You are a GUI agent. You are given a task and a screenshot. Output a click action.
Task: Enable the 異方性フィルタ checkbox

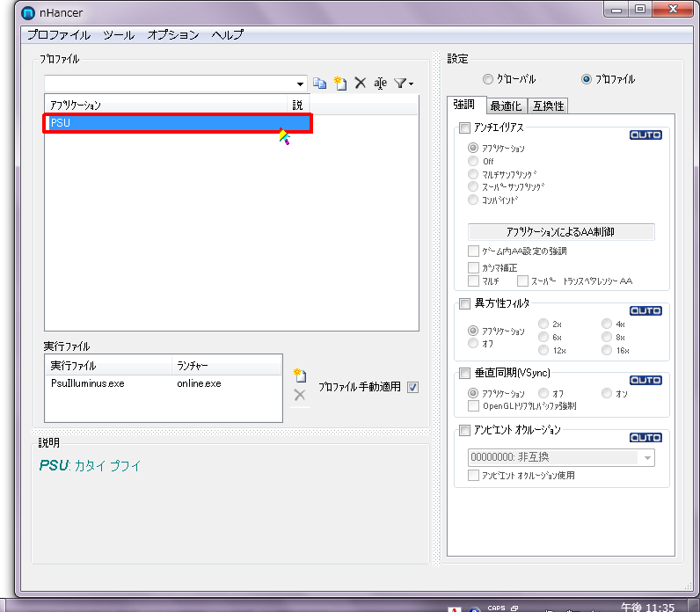pos(464,304)
